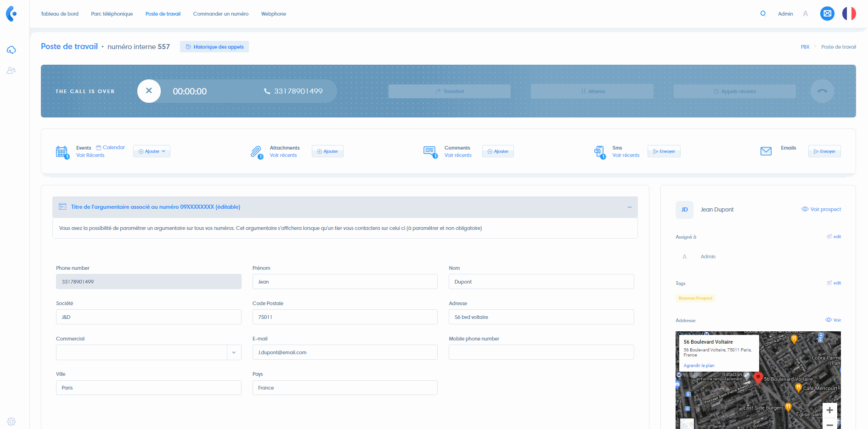Screen dimensions: 868x429
Task: Open the search icon in the top bar
Action: pos(763,14)
